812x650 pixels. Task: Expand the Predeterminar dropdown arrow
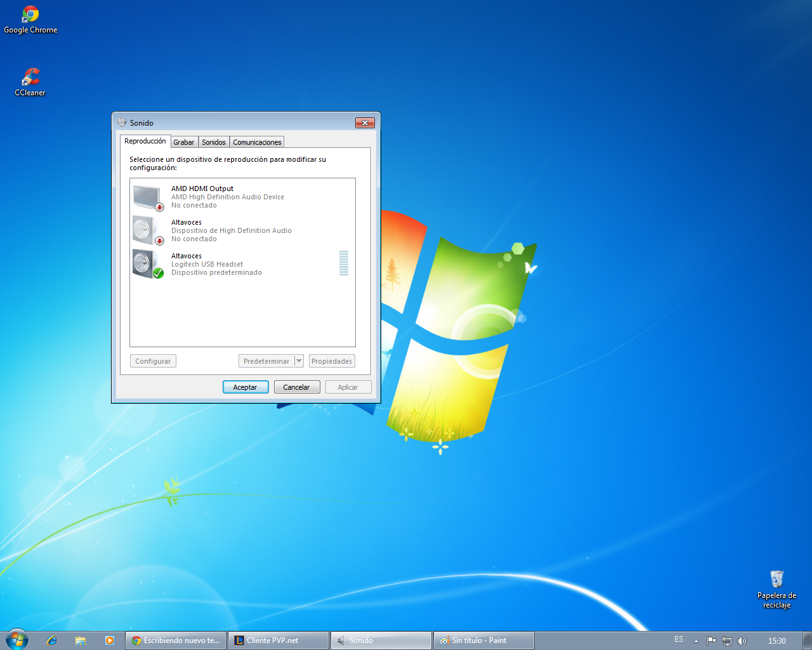(x=299, y=361)
